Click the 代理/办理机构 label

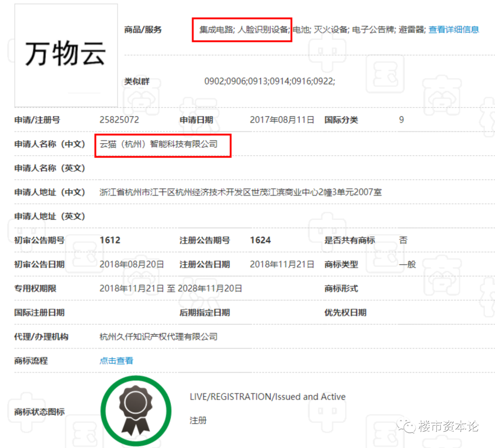tap(41, 337)
